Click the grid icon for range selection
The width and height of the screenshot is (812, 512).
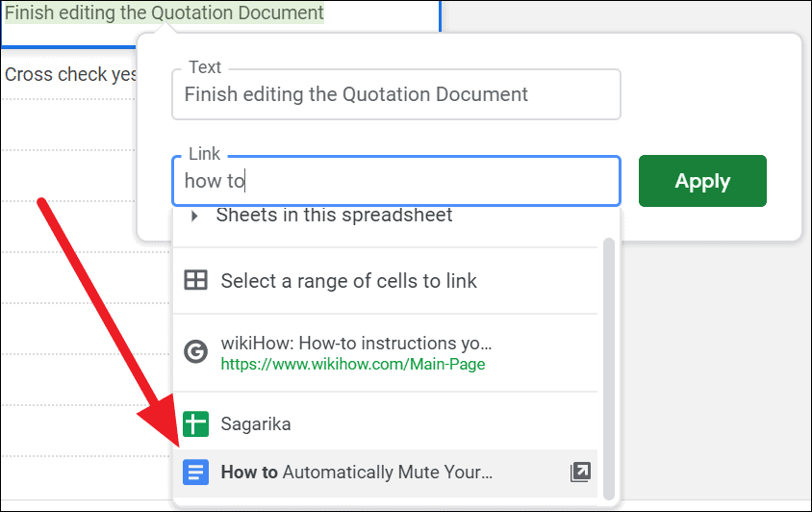(x=195, y=280)
